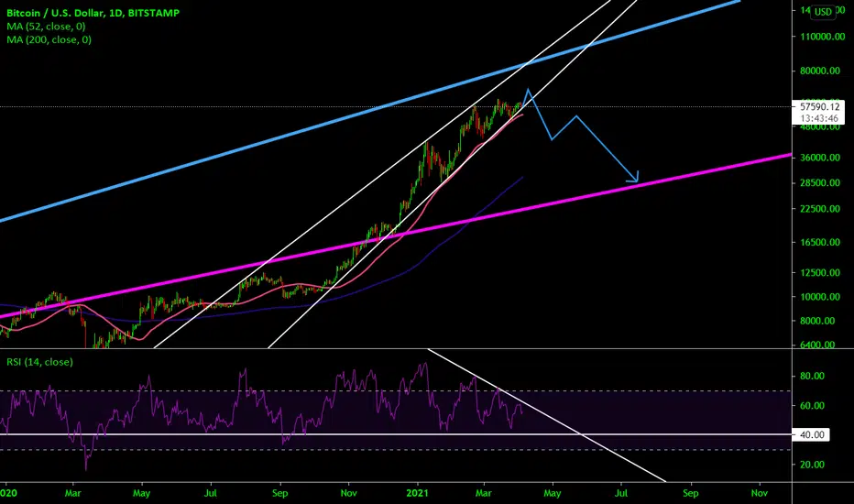
Task: Click the current price label 57590.12
Action: pos(820,107)
